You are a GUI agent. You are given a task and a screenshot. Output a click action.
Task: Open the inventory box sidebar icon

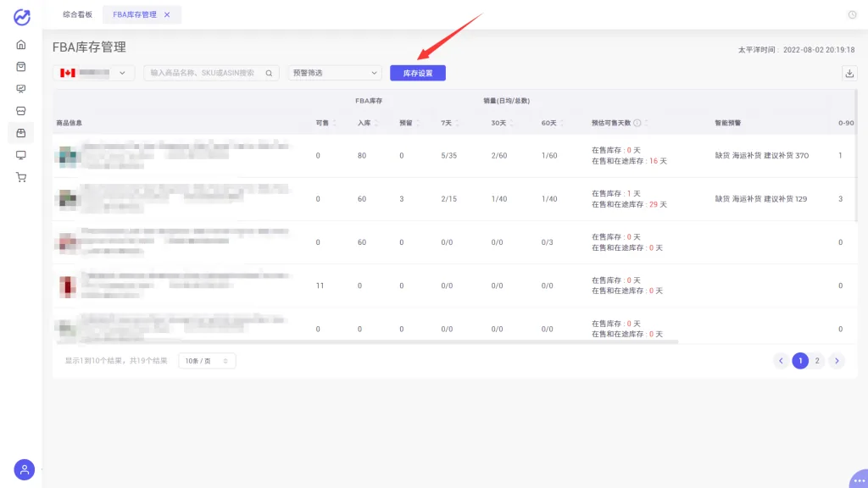(x=21, y=133)
